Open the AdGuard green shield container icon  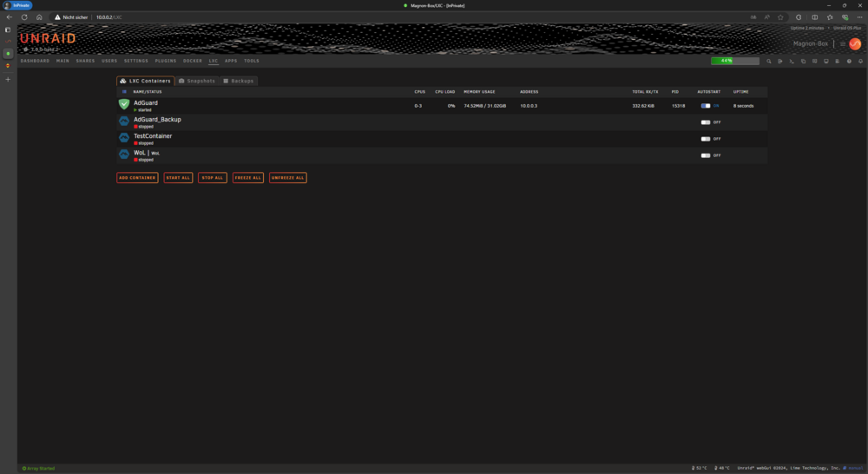124,104
